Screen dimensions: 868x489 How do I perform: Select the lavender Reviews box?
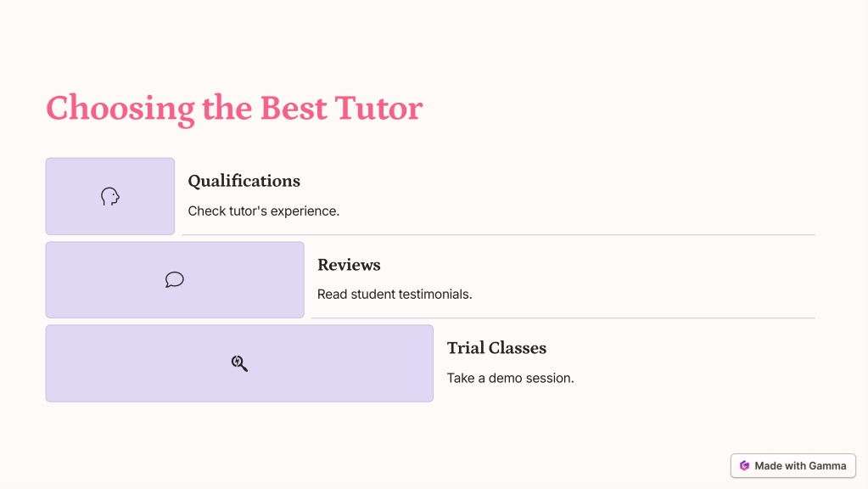pos(175,279)
